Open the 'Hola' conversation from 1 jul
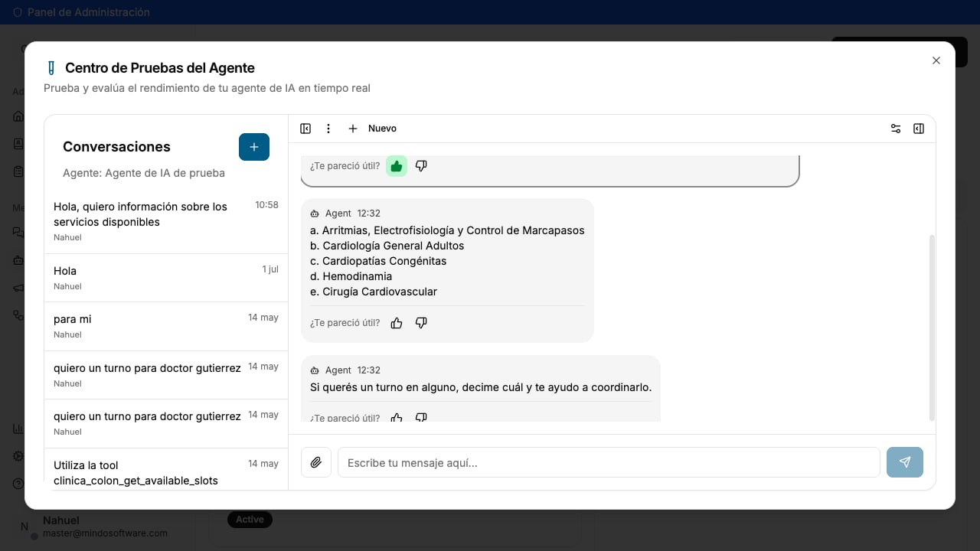 pyautogui.click(x=166, y=278)
